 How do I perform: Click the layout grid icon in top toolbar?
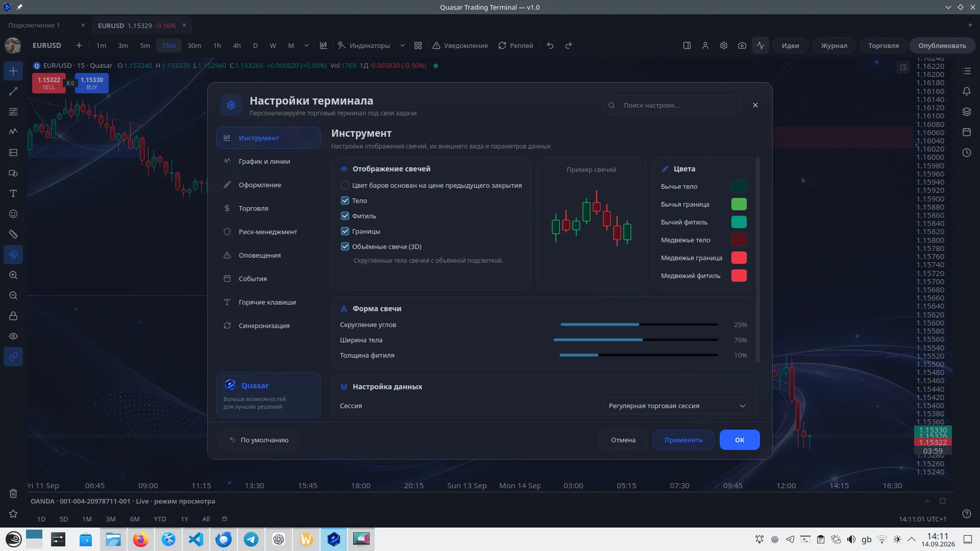coord(418,45)
